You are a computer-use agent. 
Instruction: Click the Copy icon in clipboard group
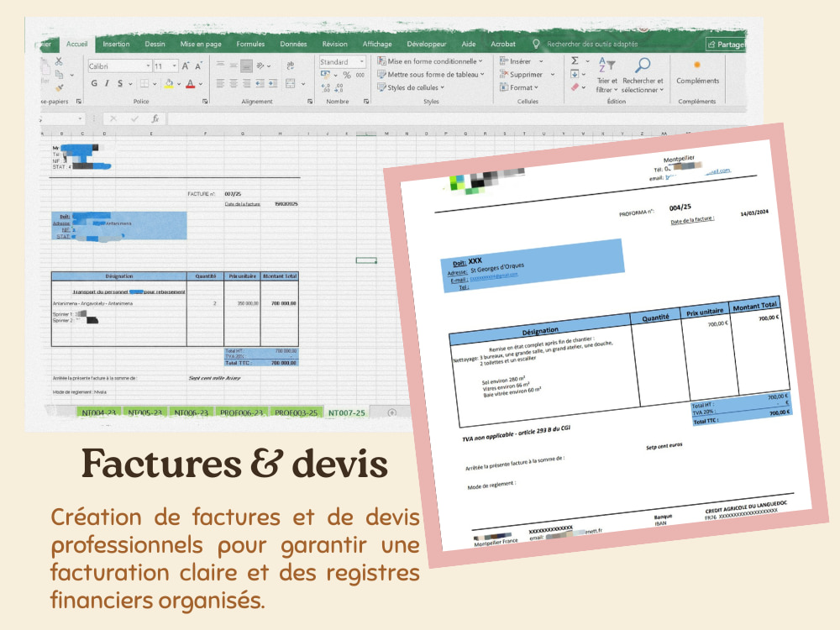click(60, 75)
